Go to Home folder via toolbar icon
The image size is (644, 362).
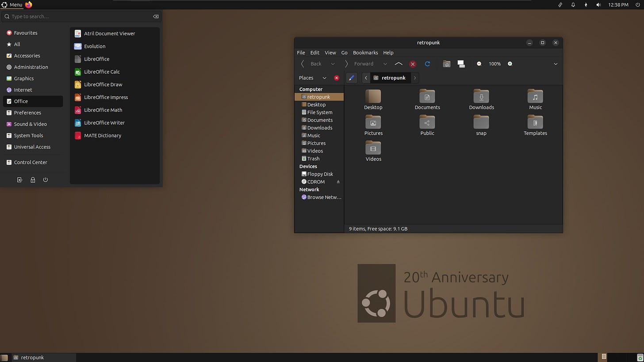pyautogui.click(x=447, y=64)
